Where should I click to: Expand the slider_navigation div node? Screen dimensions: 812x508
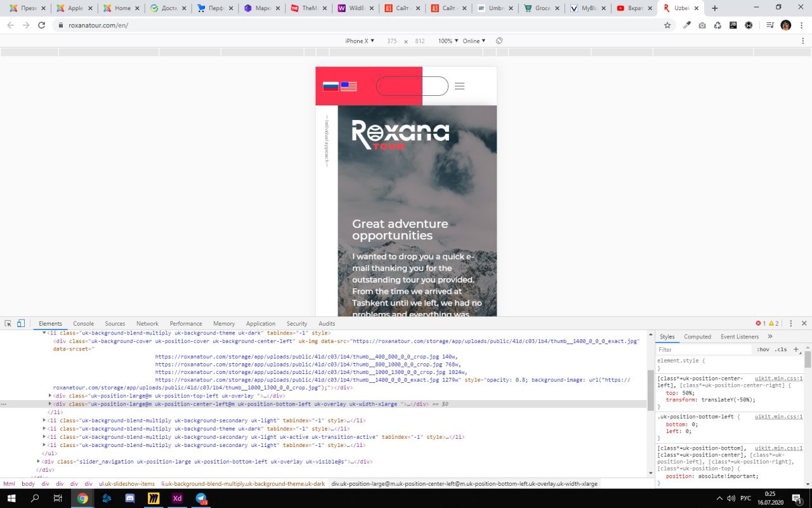coord(39,462)
